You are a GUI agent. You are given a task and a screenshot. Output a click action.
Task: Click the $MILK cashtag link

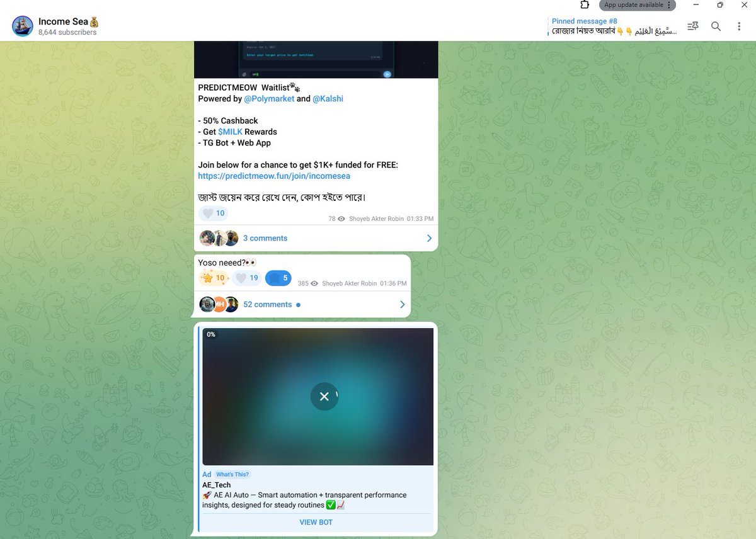pos(230,132)
